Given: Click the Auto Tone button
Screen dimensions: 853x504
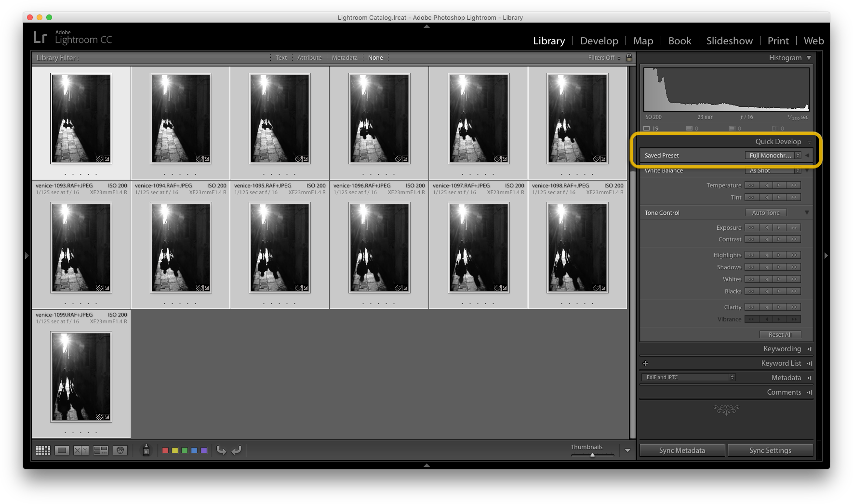Looking at the screenshot, I should pyautogui.click(x=765, y=212).
